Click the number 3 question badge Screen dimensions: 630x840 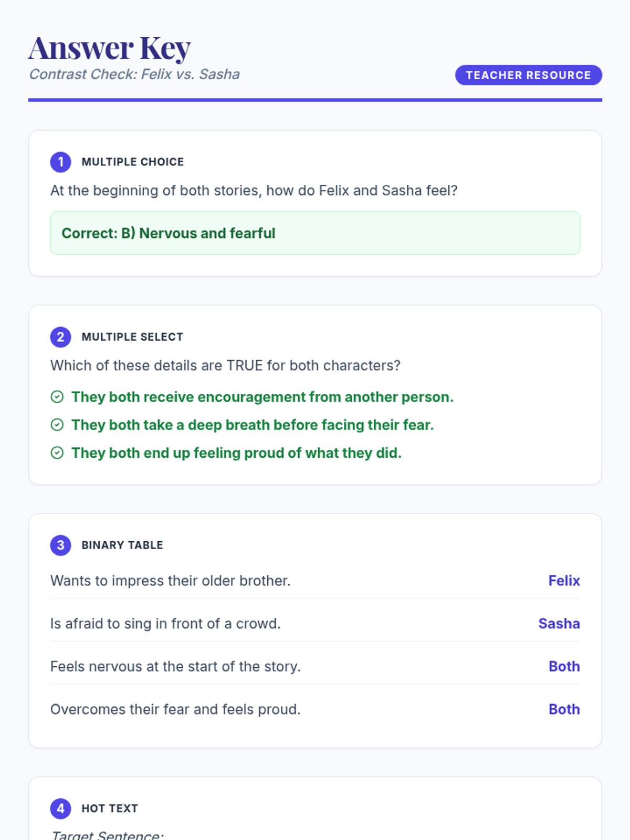coord(60,545)
